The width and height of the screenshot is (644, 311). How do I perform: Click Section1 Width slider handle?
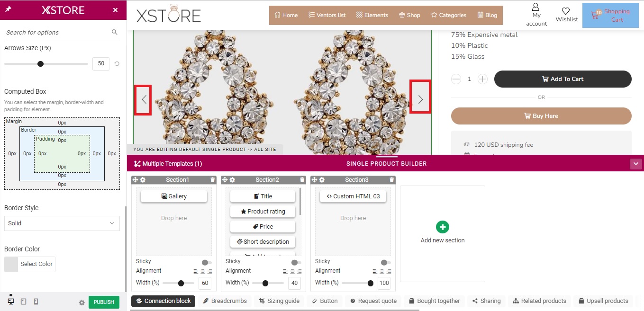pyautogui.click(x=181, y=283)
